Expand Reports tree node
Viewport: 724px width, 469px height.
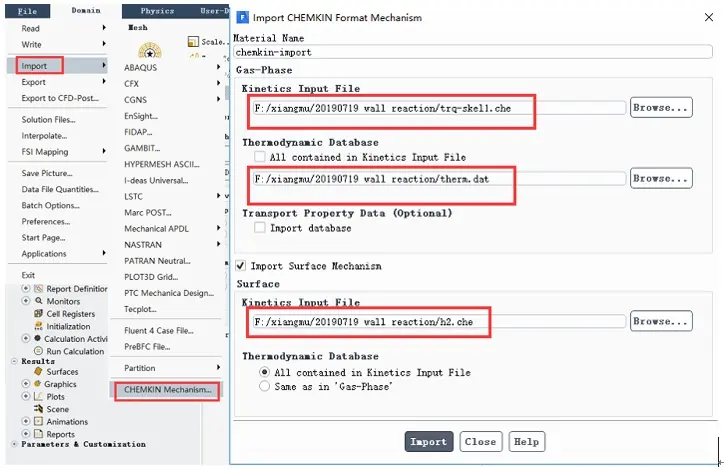tap(26, 433)
